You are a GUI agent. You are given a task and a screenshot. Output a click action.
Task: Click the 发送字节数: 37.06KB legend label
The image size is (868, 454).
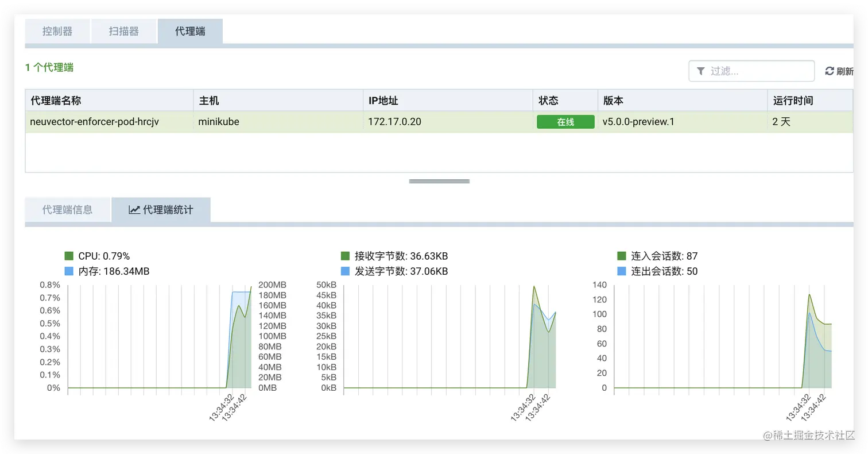pos(401,271)
